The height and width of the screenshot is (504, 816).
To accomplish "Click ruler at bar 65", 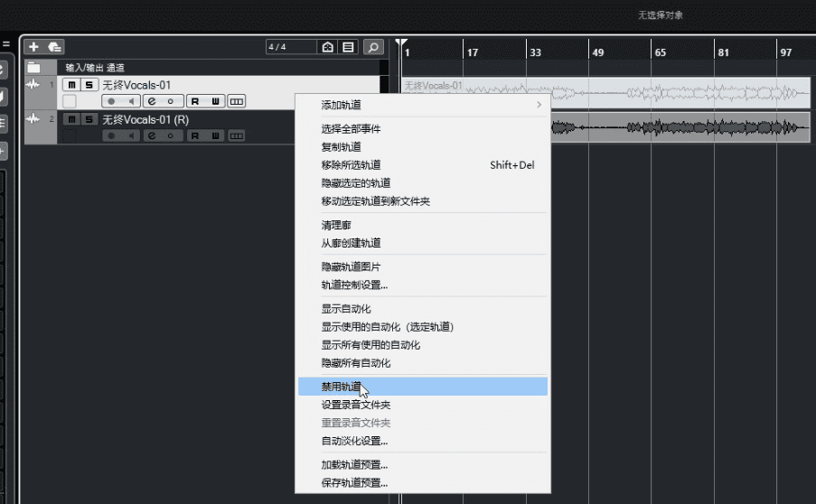I will click(x=661, y=52).
